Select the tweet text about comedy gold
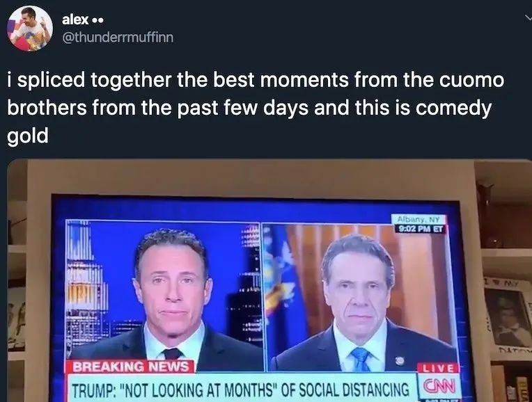 (x=256, y=108)
